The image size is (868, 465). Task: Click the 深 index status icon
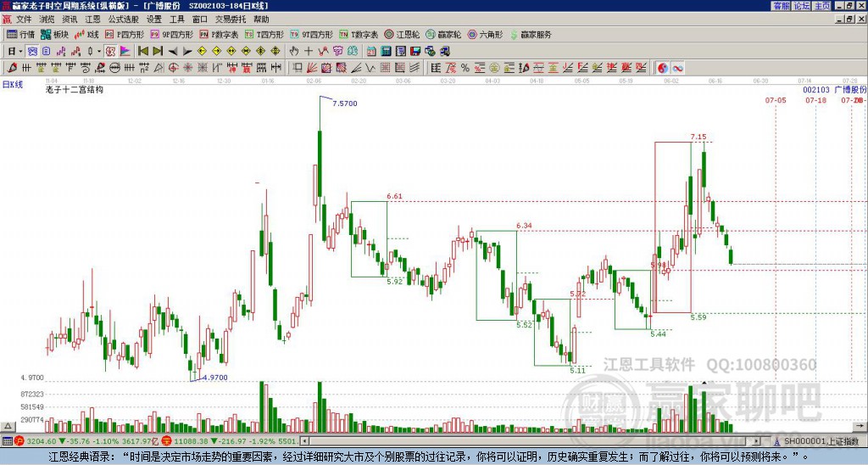click(x=166, y=441)
